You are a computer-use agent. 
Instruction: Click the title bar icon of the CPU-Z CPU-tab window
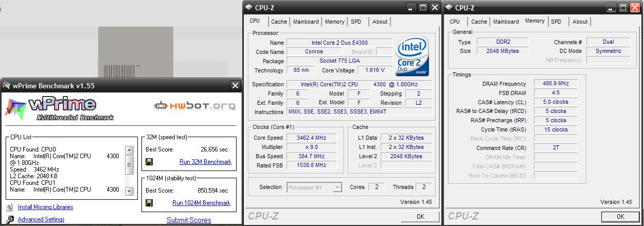point(249,8)
